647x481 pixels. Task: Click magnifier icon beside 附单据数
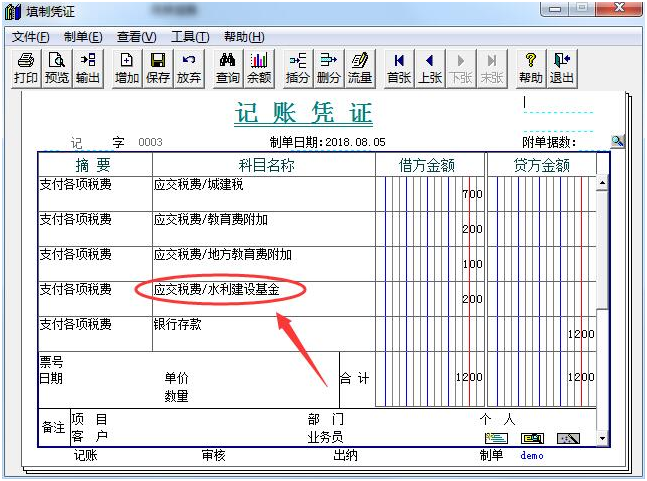pyautogui.click(x=617, y=141)
